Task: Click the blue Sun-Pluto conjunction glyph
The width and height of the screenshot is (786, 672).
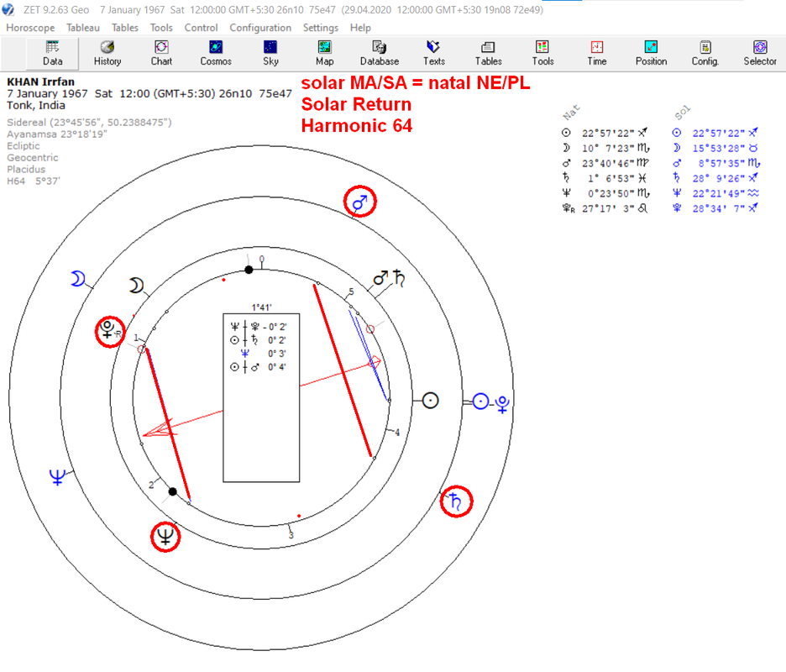Action: click(491, 402)
